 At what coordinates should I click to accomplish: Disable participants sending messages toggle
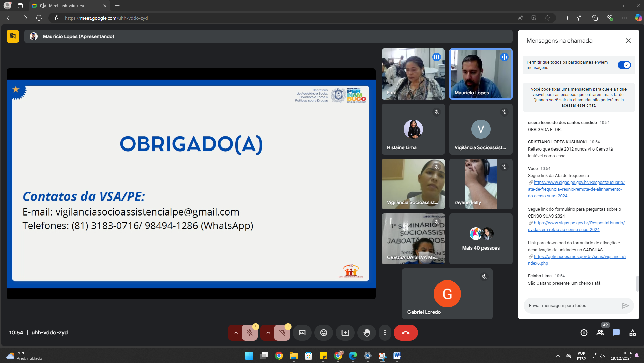[x=624, y=65]
